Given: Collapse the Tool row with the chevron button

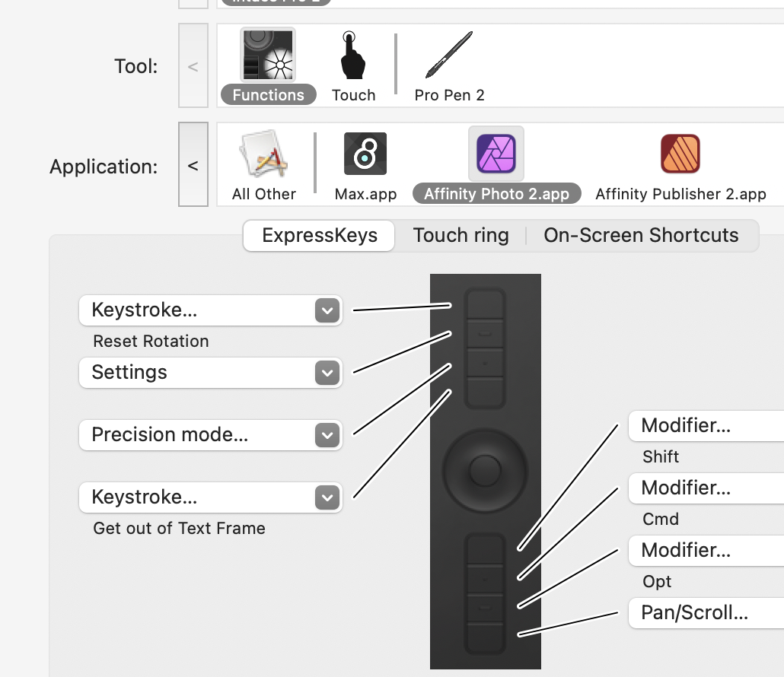Looking at the screenshot, I should 193,66.
